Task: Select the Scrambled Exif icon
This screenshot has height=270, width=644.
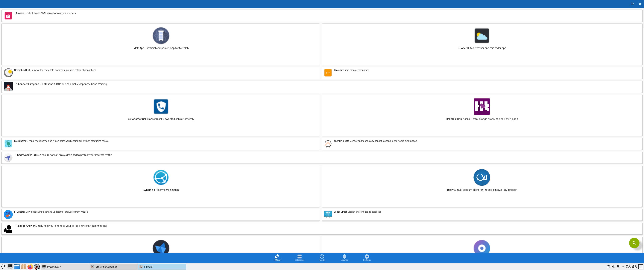Action: point(8,73)
